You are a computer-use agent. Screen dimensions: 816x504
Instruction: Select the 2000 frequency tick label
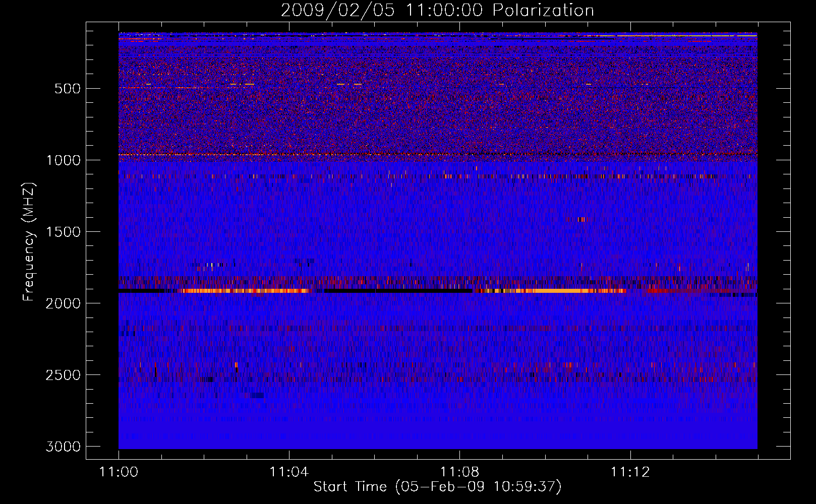pyautogui.click(x=63, y=303)
